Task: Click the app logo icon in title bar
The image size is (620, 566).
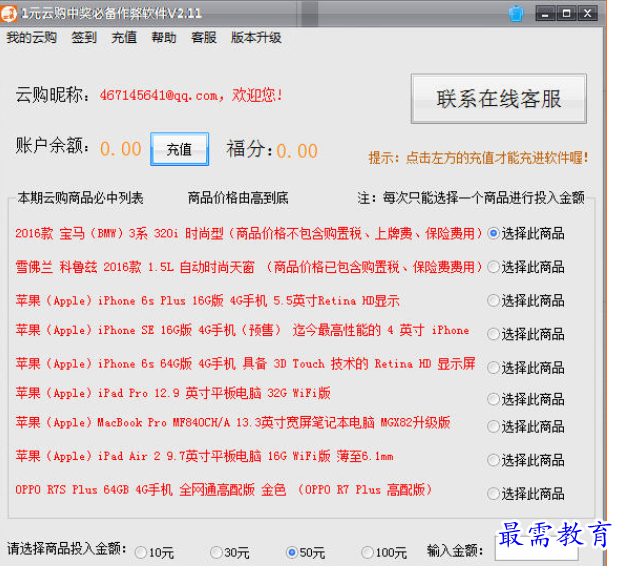Action: [x=9, y=13]
